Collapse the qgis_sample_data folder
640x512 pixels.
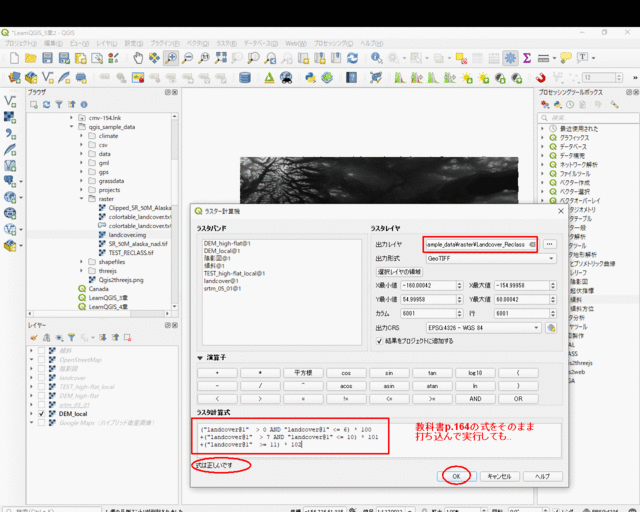[71, 127]
